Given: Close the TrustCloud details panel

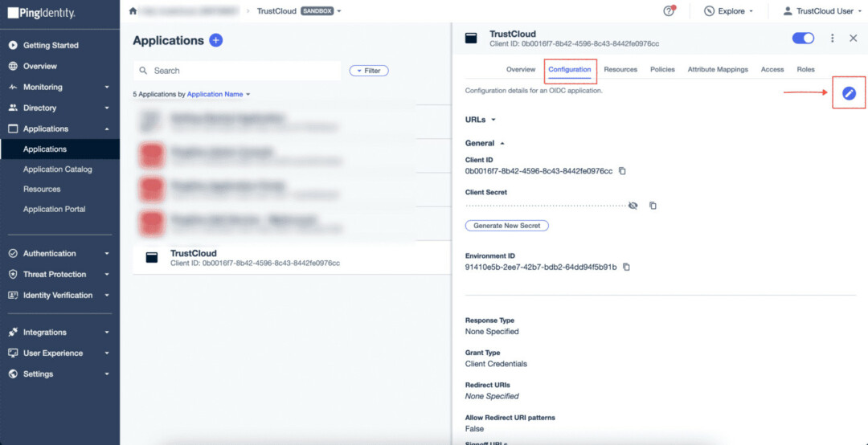Looking at the screenshot, I should coord(853,39).
